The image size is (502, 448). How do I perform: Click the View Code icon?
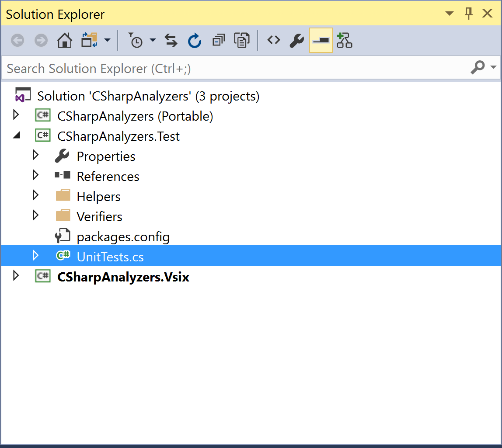pos(274,40)
